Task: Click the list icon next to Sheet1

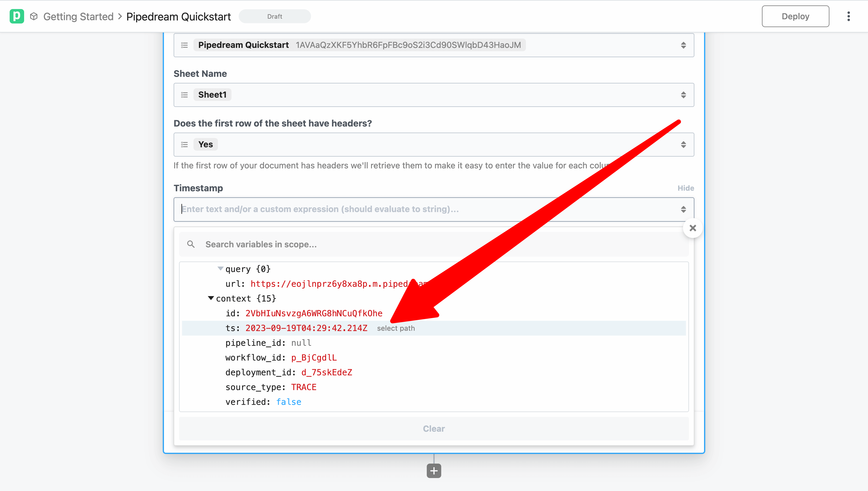Action: point(184,95)
